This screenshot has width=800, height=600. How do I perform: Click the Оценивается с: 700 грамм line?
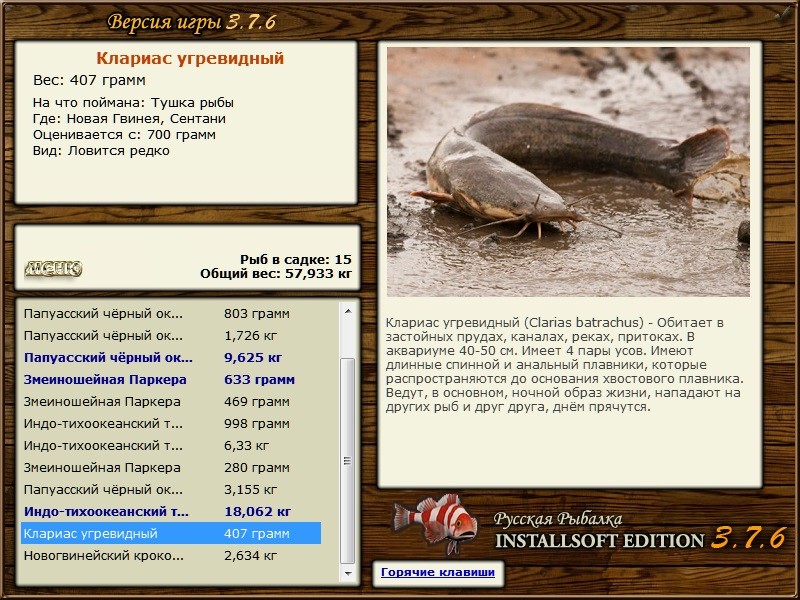click(x=124, y=135)
